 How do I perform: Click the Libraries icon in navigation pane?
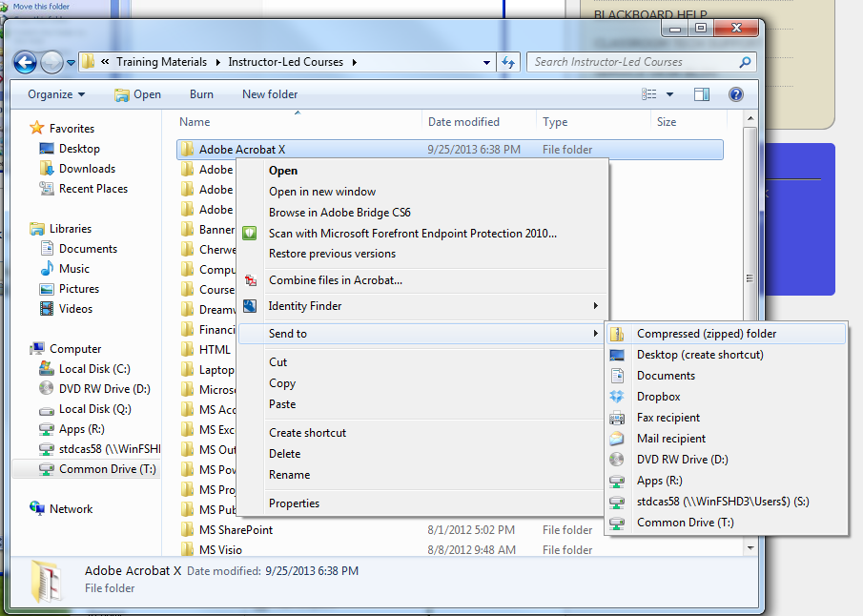tap(37, 229)
